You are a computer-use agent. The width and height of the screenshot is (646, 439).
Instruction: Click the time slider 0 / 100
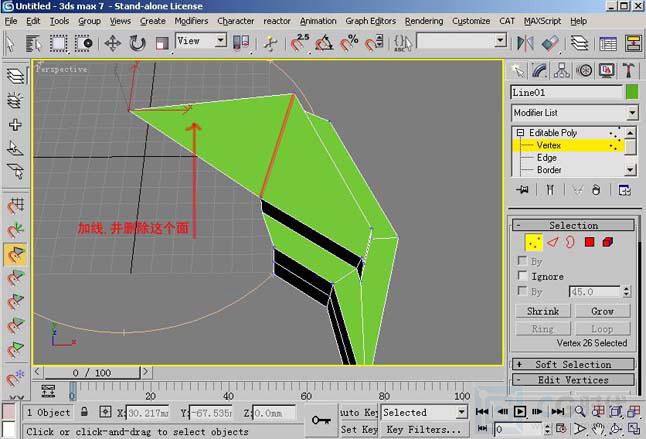pyautogui.click(x=92, y=373)
